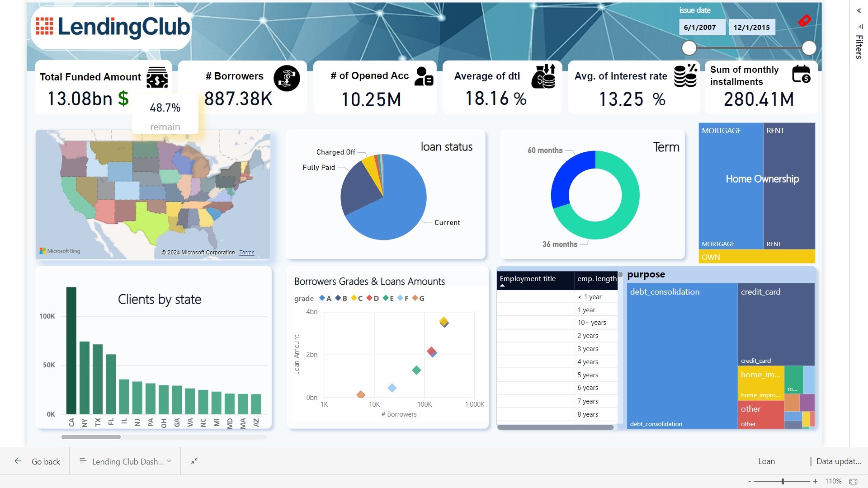The image size is (868, 488).
Task: Click the Total Funded Amount money icon
Action: [157, 78]
